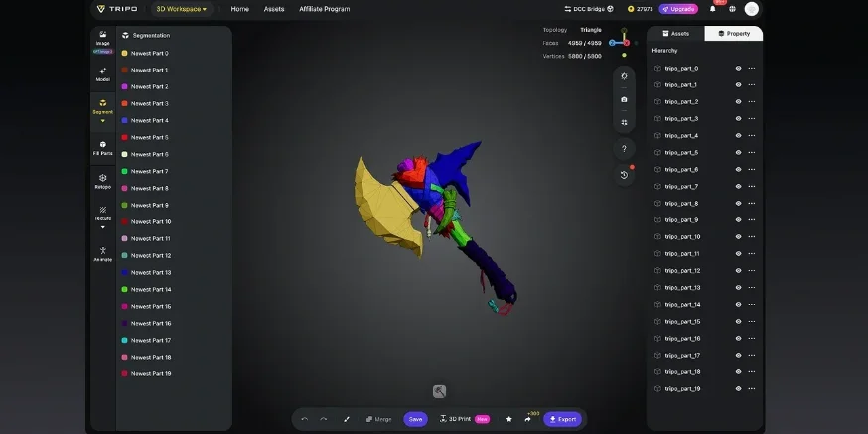This screenshot has width=868, height=434.
Task: Click the blue swatch of Newest Part 4
Action: 124,121
